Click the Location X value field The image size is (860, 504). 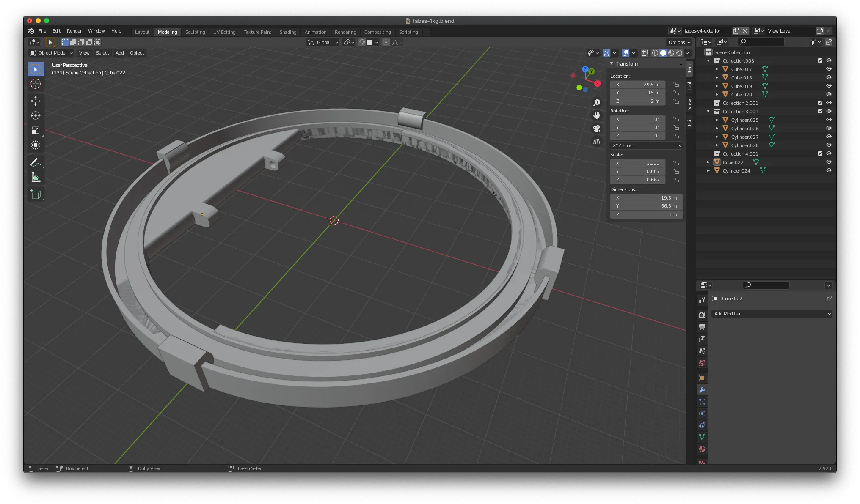coord(638,85)
